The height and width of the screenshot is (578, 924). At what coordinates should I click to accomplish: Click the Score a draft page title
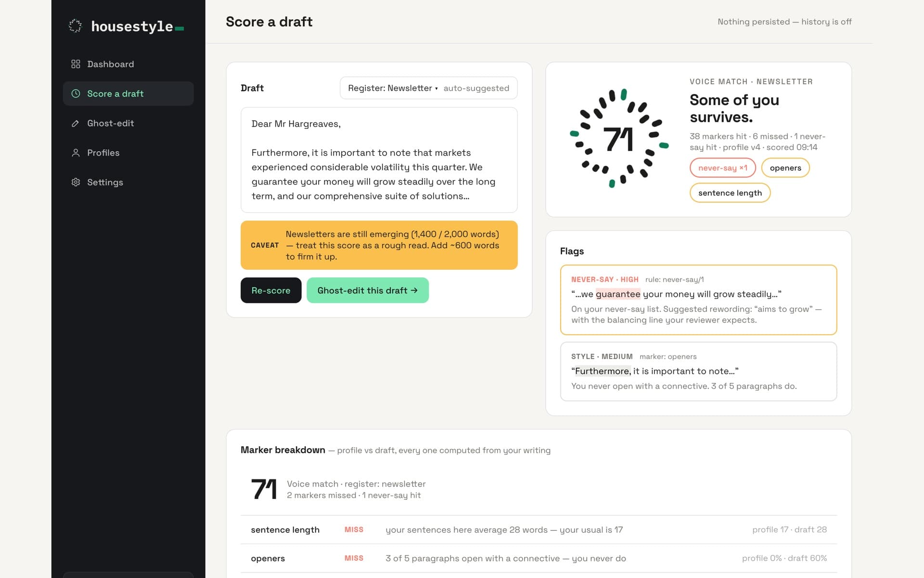pos(269,22)
